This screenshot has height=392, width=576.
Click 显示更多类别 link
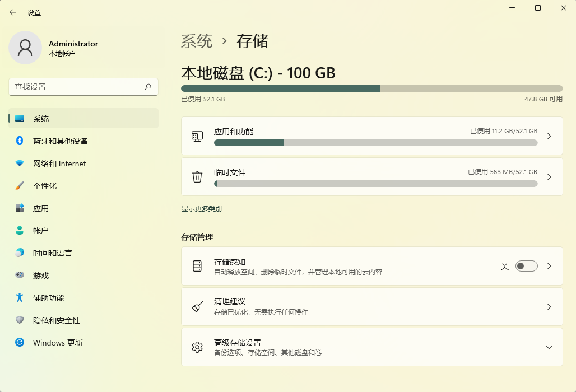[x=200, y=208]
